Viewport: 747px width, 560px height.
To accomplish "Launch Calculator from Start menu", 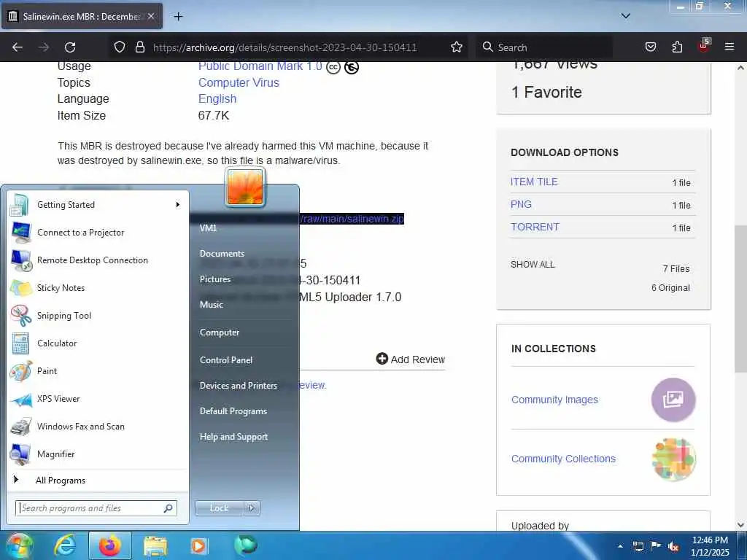I will pyautogui.click(x=97, y=343).
